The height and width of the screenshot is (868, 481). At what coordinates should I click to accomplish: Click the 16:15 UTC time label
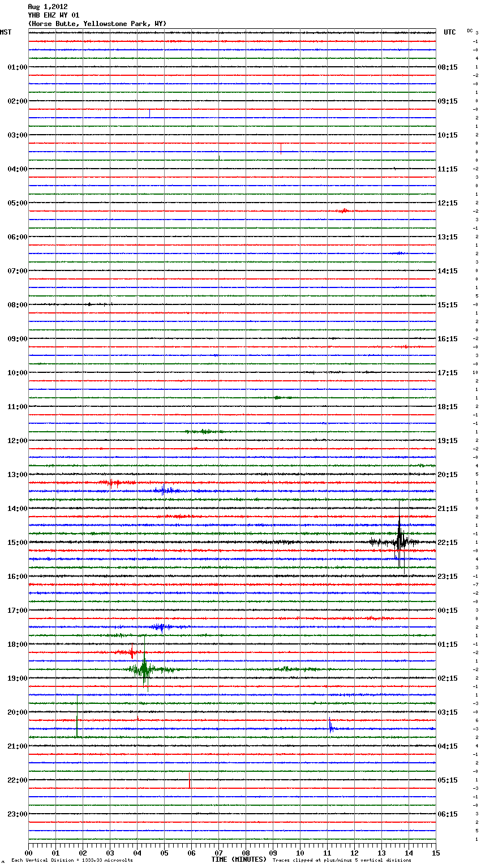(x=448, y=339)
